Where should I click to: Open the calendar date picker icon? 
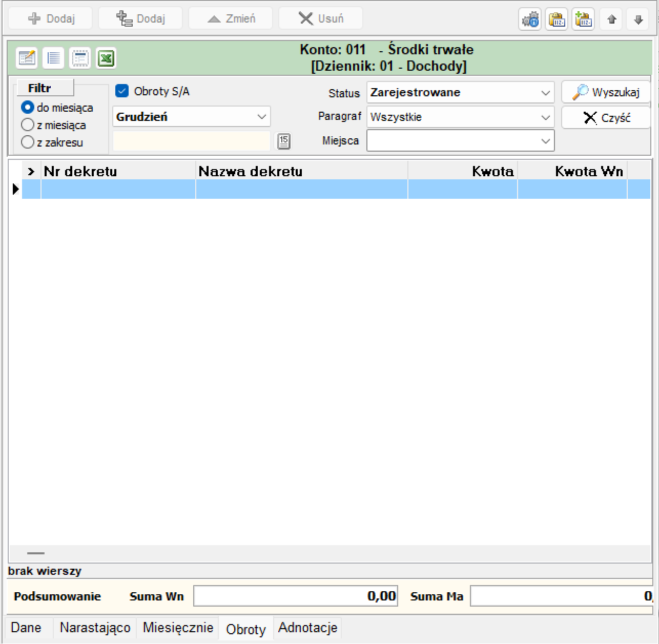(x=283, y=141)
